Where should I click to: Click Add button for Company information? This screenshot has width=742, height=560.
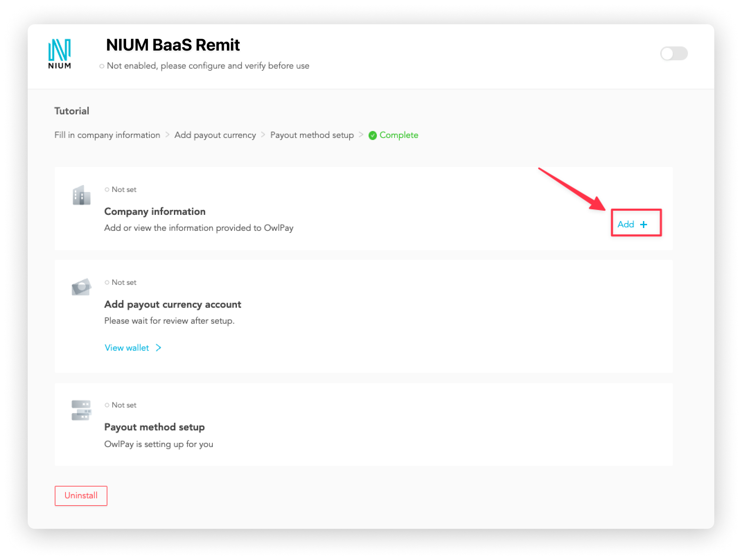633,224
